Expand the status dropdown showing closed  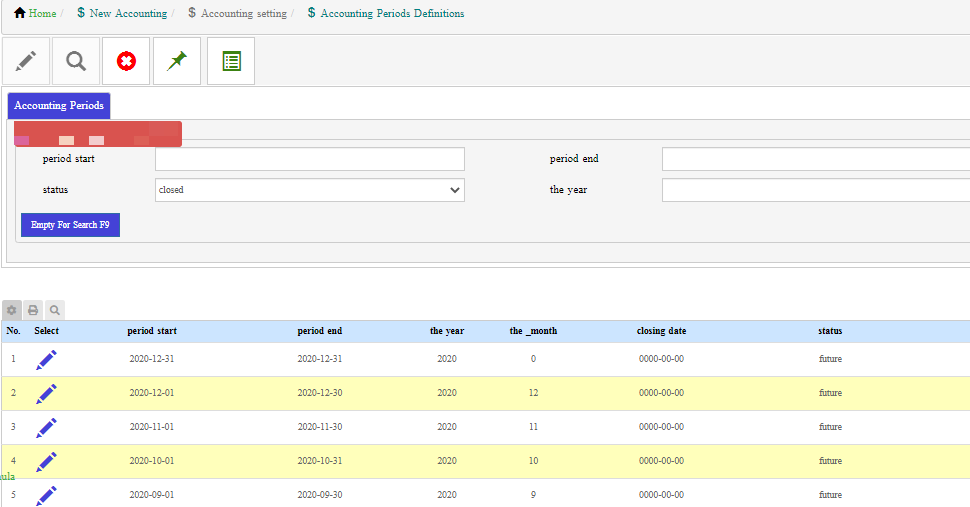pyautogui.click(x=310, y=190)
